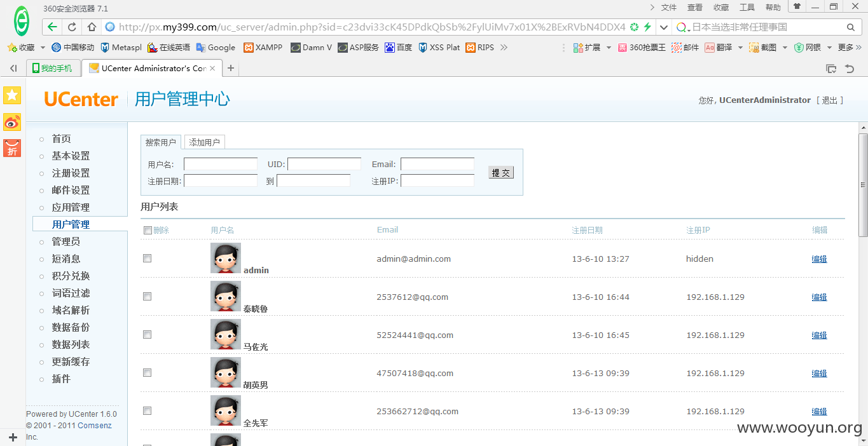Open the browser home page icon

point(92,27)
